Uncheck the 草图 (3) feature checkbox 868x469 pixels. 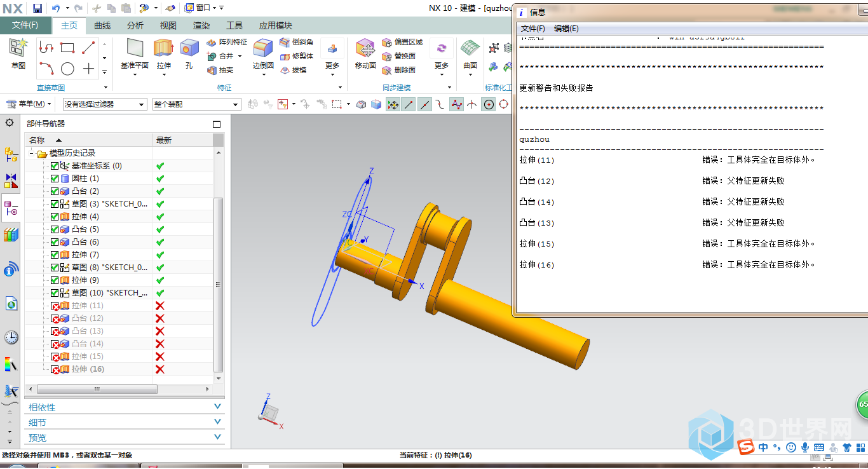54,204
